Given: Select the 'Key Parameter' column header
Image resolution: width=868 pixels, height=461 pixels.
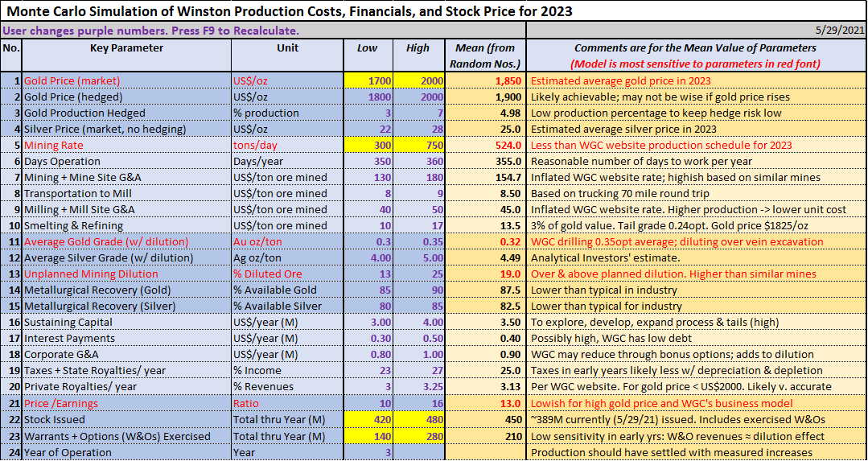Looking at the screenshot, I should pyautogui.click(x=126, y=56).
